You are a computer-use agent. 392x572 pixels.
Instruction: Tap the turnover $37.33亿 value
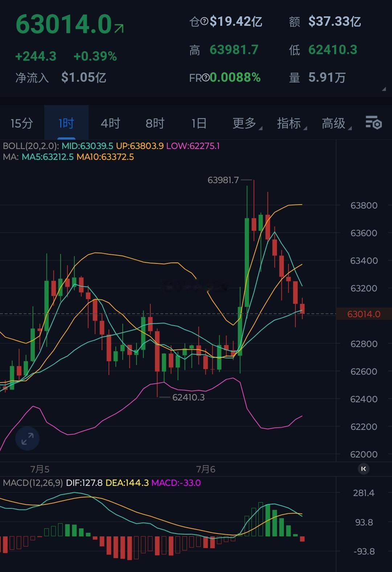335,22
